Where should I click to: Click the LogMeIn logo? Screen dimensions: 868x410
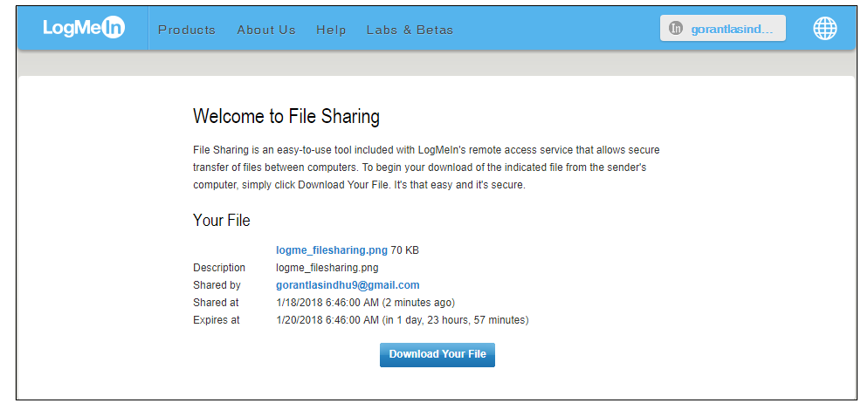[84, 29]
